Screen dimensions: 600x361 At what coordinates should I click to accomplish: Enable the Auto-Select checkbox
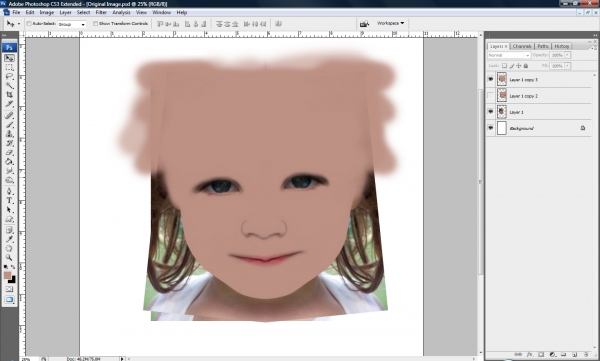tap(29, 24)
